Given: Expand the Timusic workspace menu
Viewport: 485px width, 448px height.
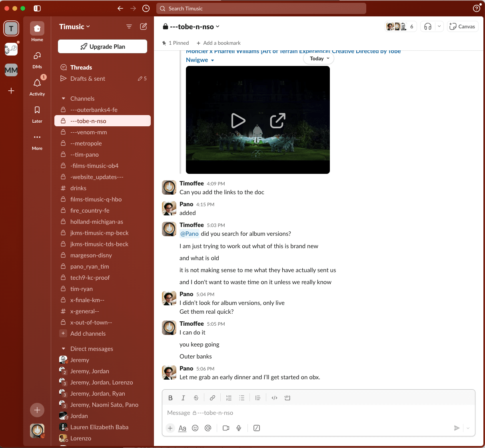Looking at the screenshot, I should tap(75, 27).
